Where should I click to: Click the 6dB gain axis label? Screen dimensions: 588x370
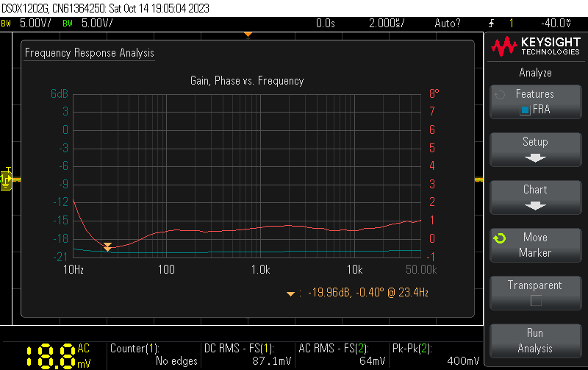pos(60,93)
